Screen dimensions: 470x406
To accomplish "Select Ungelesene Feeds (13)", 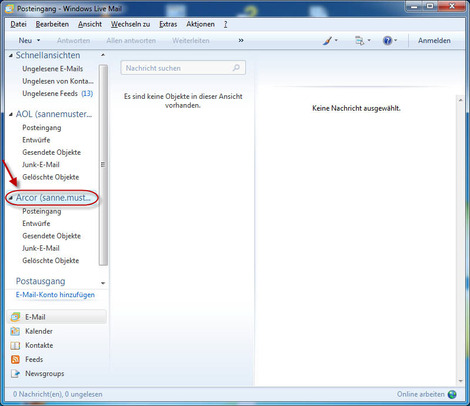I will (x=58, y=94).
